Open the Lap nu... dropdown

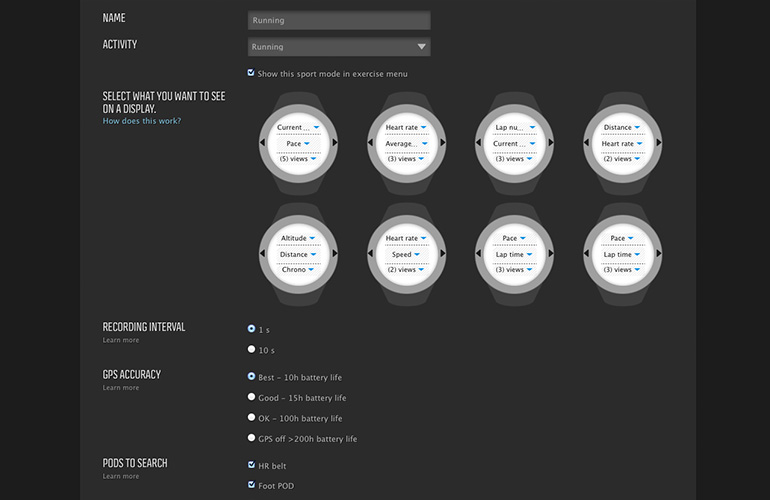coord(515,127)
